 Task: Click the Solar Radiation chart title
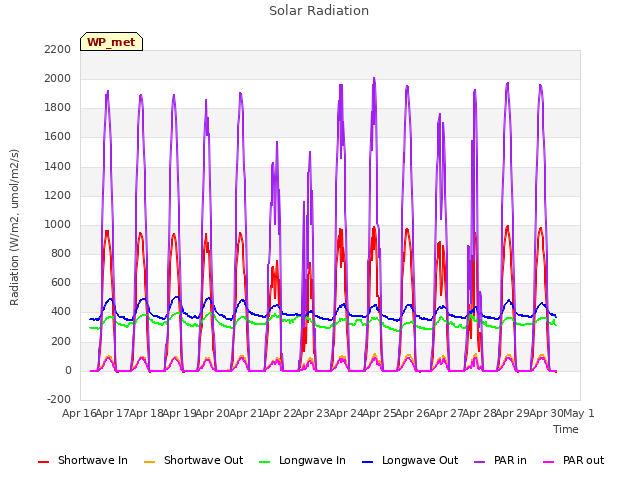(x=319, y=11)
